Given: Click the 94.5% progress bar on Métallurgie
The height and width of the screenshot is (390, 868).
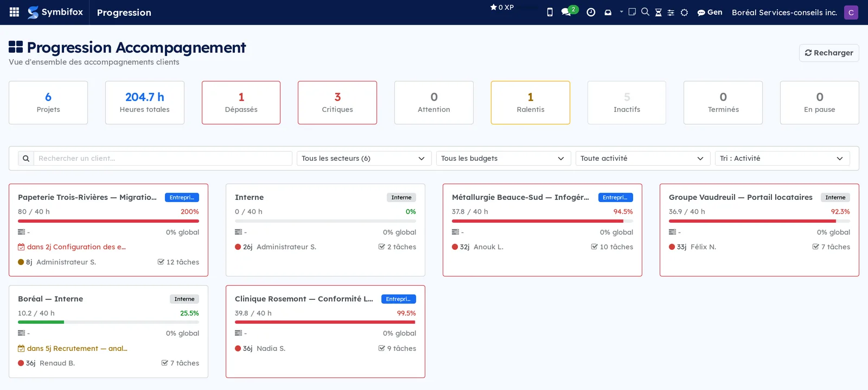Looking at the screenshot, I should [542, 221].
